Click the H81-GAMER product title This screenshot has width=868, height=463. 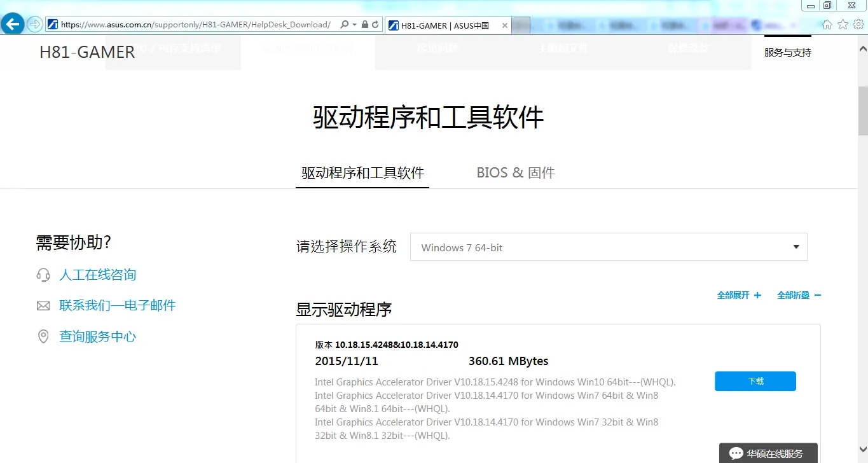tap(87, 52)
